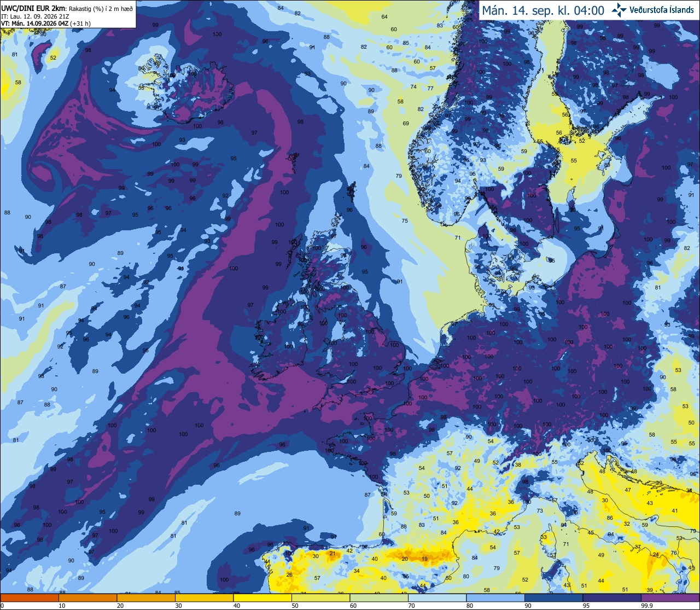Click the 19 humidity value over Spain

pos(425,559)
